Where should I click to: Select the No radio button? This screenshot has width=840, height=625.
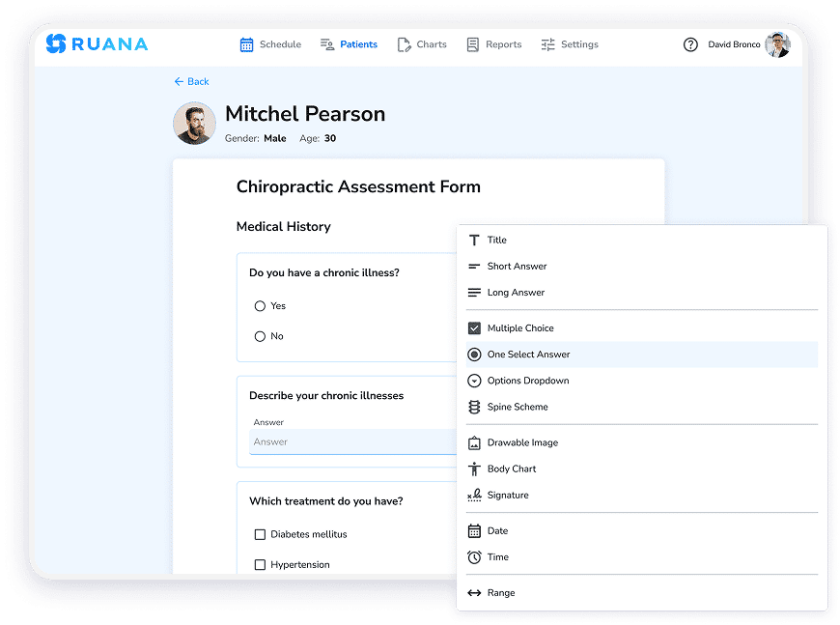pyautogui.click(x=260, y=336)
